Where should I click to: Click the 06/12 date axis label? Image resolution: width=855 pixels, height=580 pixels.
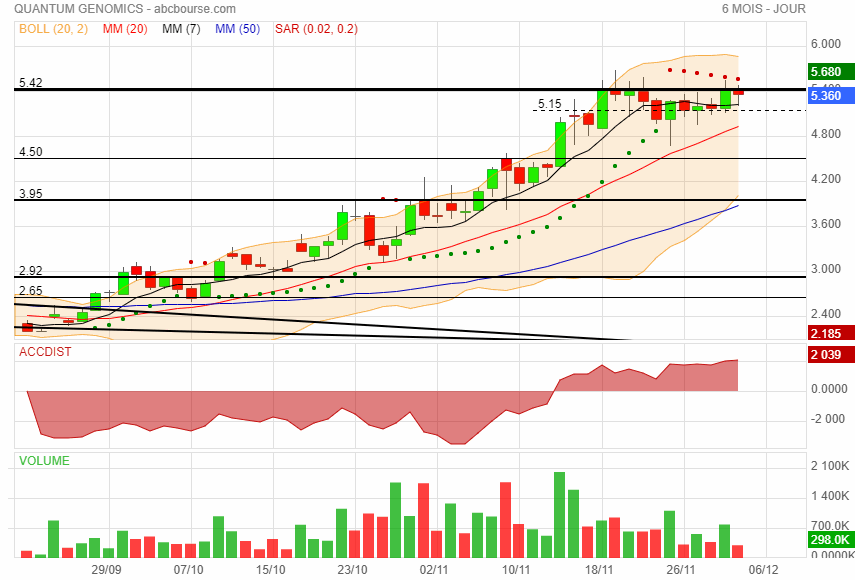point(763,570)
